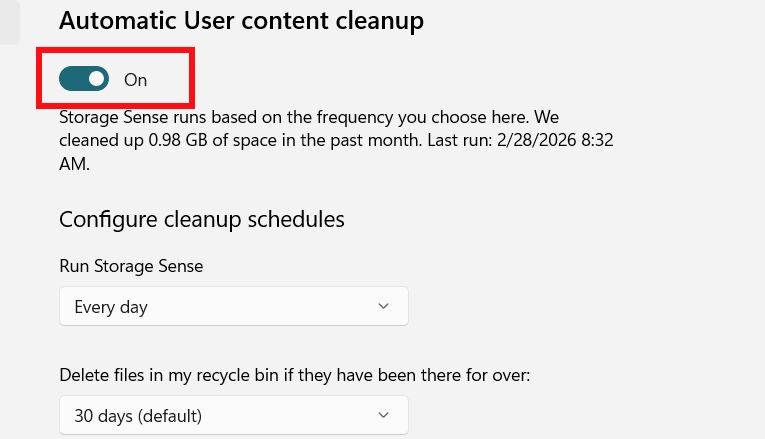The image size is (765, 439).
Task: Click the chevron in the "Every day" box
Action: coord(384,306)
